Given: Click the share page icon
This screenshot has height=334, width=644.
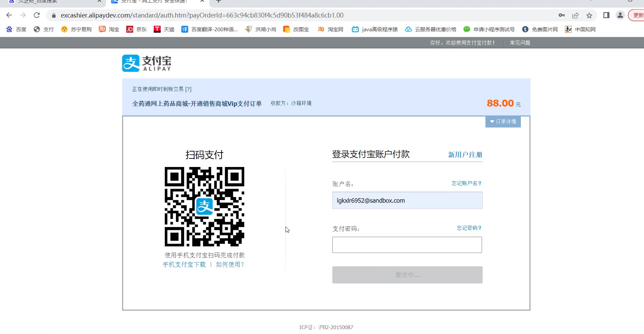Looking at the screenshot, I should coord(576,15).
